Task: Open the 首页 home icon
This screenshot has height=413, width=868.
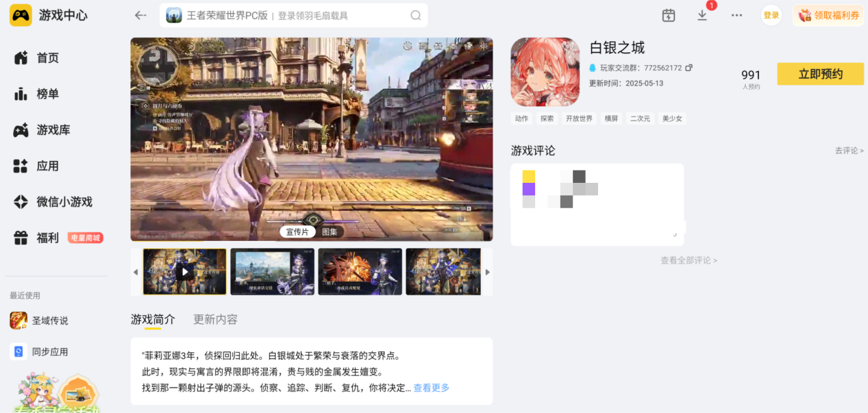Action: (21, 58)
